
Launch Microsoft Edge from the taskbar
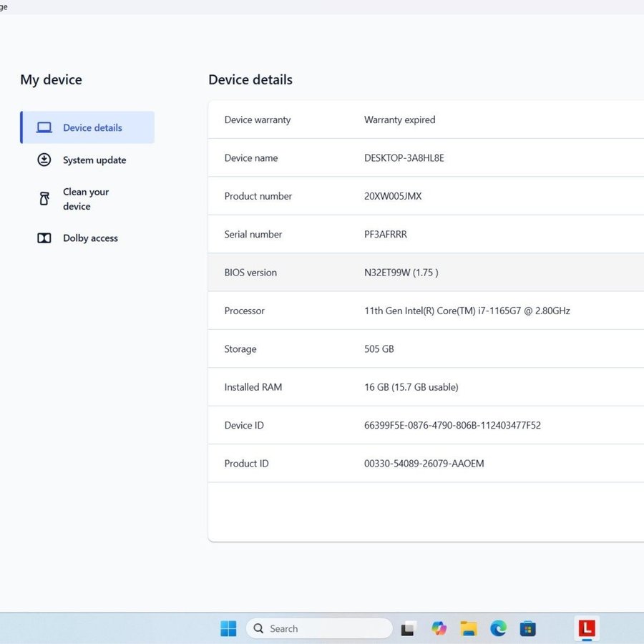tap(498, 628)
